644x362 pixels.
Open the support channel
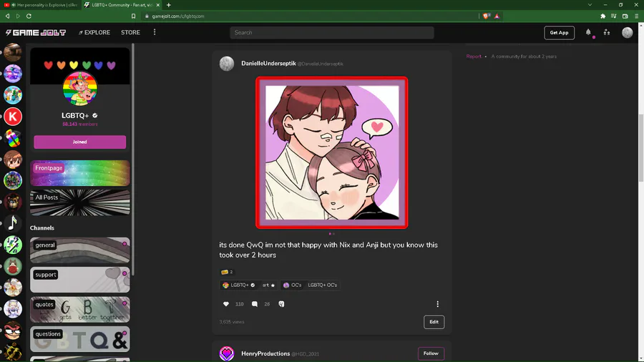(79, 280)
